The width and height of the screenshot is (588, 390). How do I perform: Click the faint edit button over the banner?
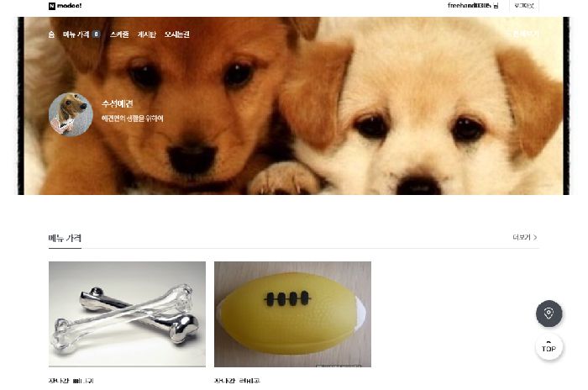point(524,34)
